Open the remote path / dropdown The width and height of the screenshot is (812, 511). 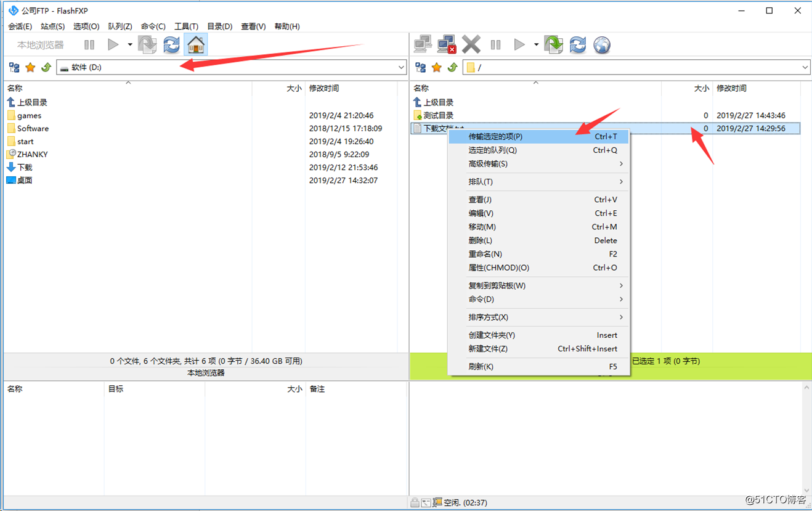tap(805, 67)
